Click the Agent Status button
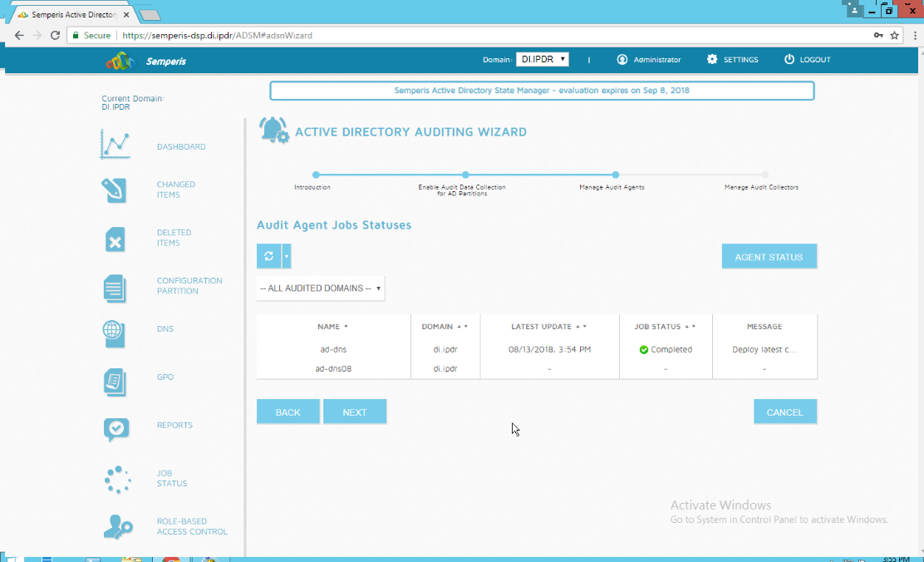Screen dimensions: 924x562 tap(769, 257)
